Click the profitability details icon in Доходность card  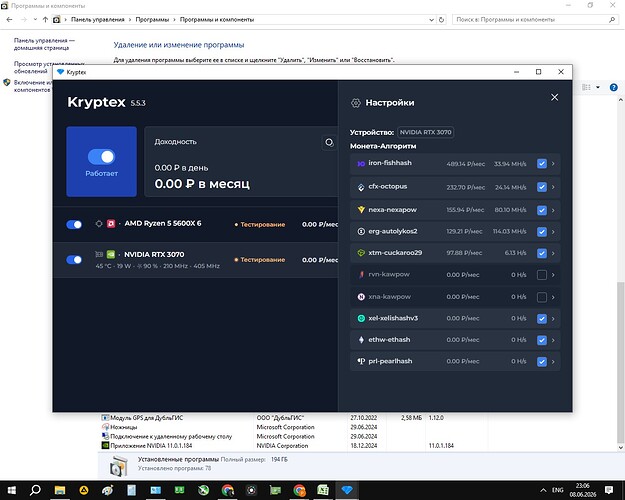[x=329, y=142]
